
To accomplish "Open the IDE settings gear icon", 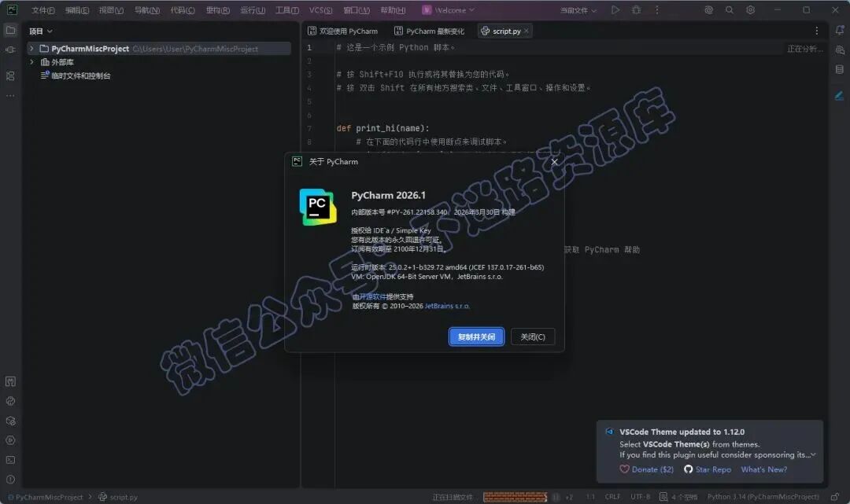I will (x=750, y=9).
